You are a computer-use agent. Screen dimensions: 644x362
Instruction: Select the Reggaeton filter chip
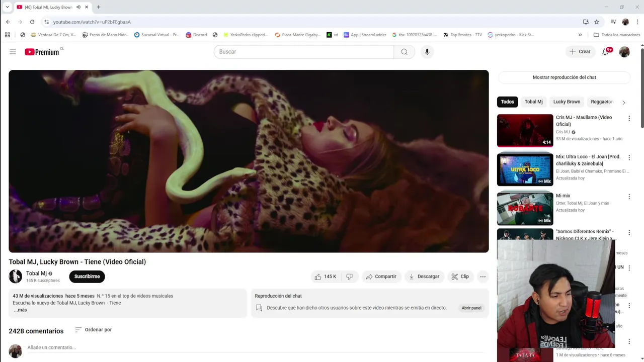(x=602, y=102)
